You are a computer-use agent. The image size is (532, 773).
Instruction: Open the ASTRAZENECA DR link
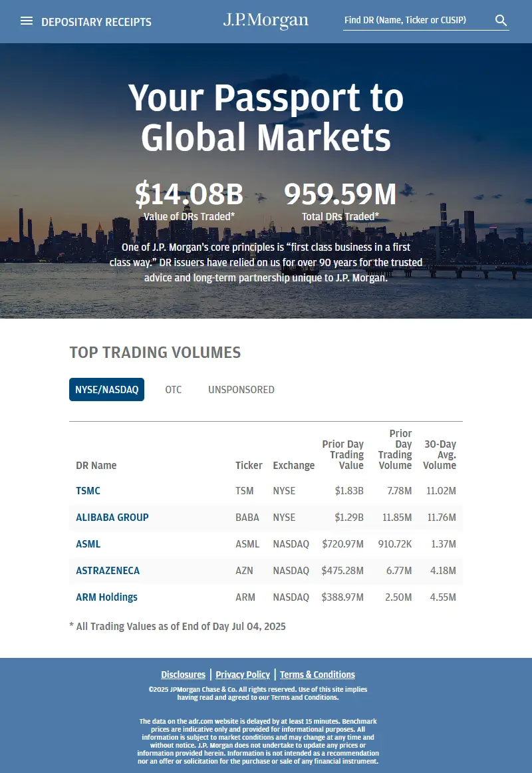point(108,570)
